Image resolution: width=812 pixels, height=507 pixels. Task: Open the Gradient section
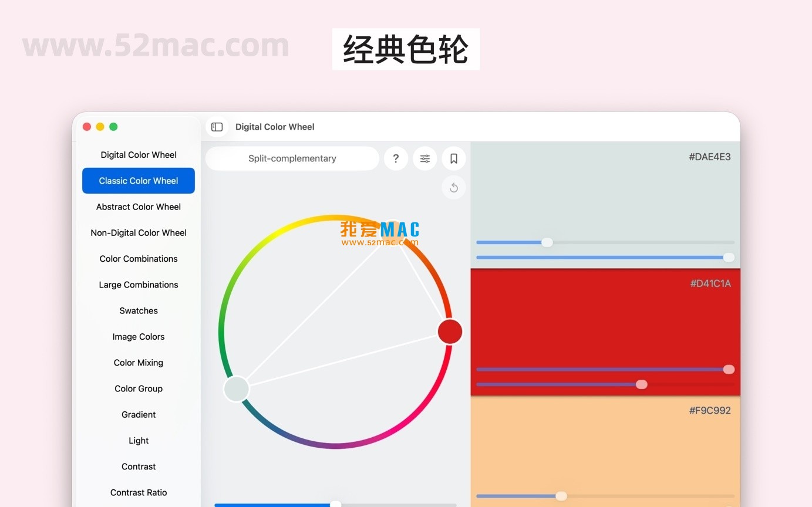[139, 414]
